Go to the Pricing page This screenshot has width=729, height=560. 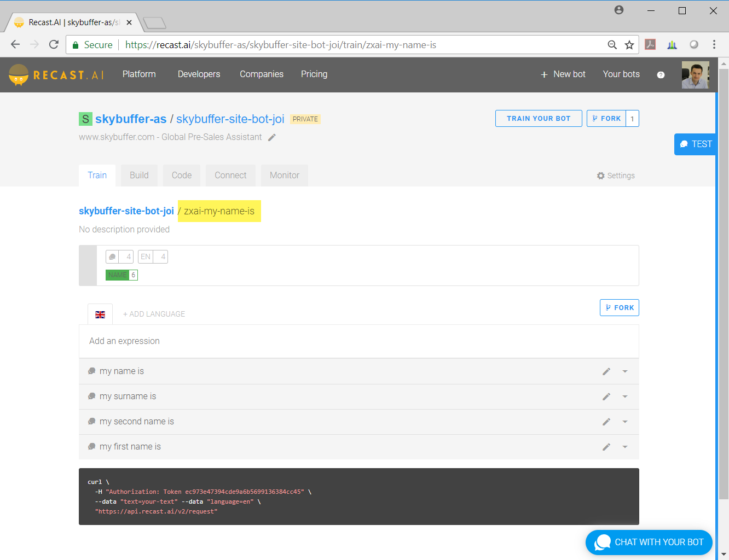coord(314,74)
